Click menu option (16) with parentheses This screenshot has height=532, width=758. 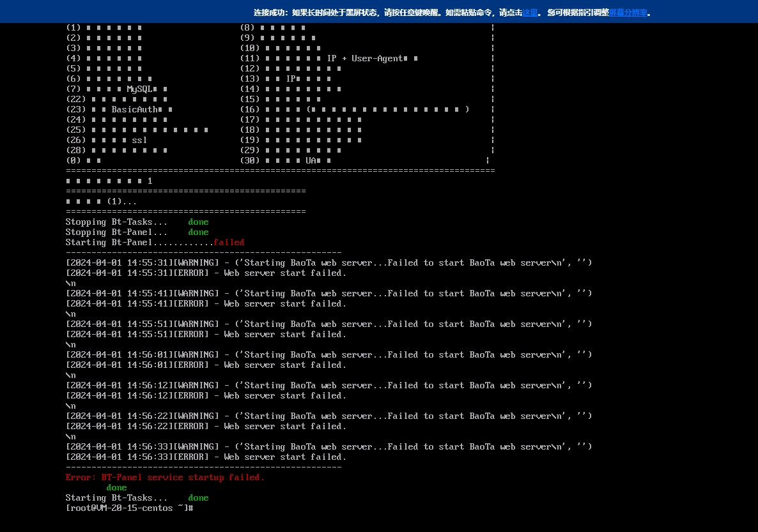(355, 110)
